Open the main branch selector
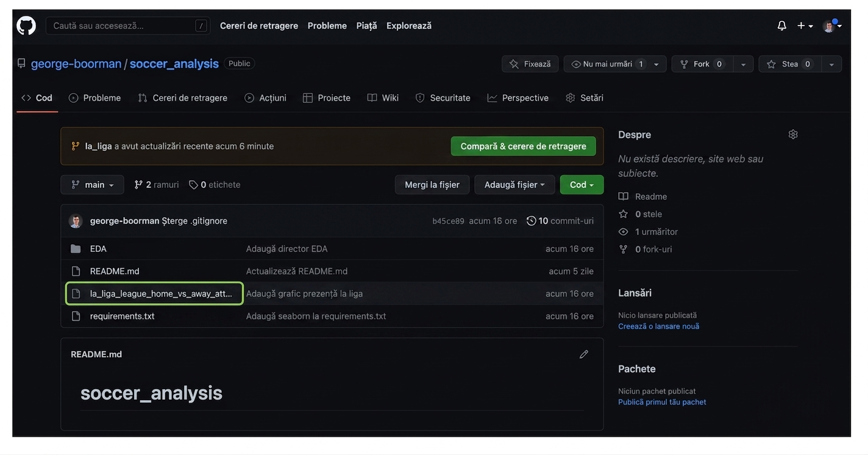868x455 pixels. (92, 185)
